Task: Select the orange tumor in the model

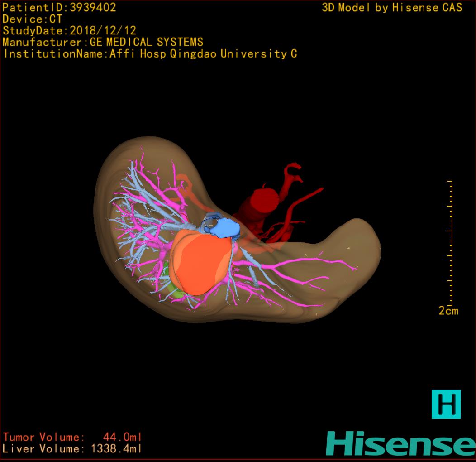Action: (199, 263)
